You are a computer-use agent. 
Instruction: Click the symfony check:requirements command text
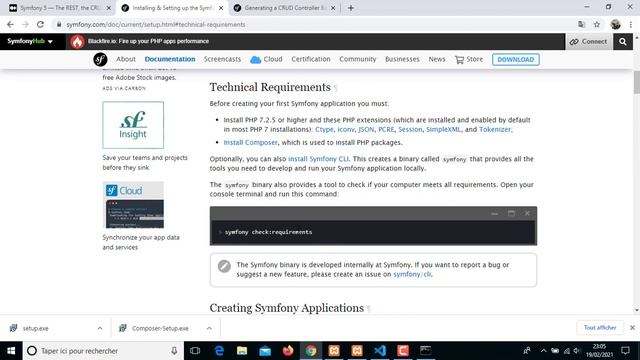pos(268,232)
